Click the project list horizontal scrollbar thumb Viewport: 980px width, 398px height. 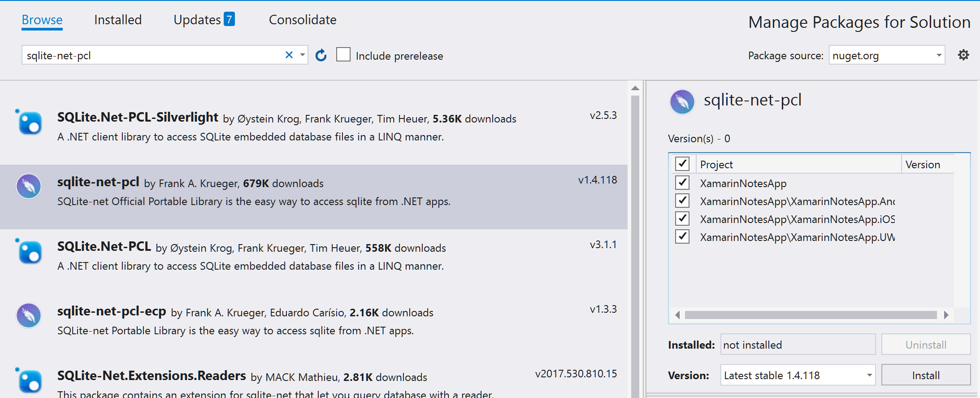(x=811, y=315)
